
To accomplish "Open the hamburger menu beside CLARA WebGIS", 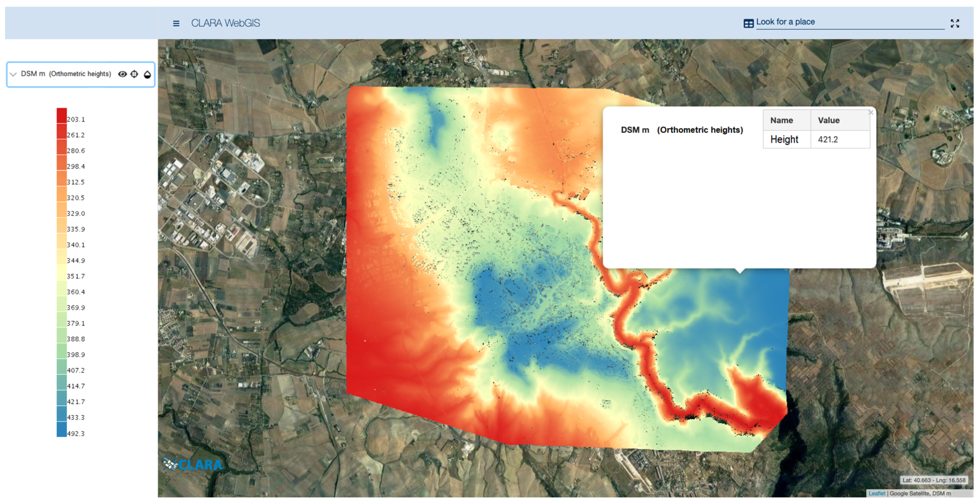I will point(176,24).
